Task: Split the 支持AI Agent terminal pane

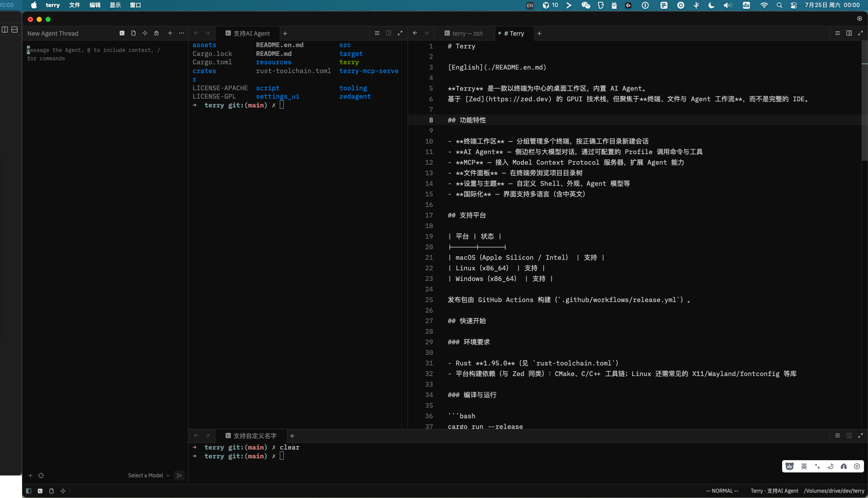Action: (x=389, y=33)
